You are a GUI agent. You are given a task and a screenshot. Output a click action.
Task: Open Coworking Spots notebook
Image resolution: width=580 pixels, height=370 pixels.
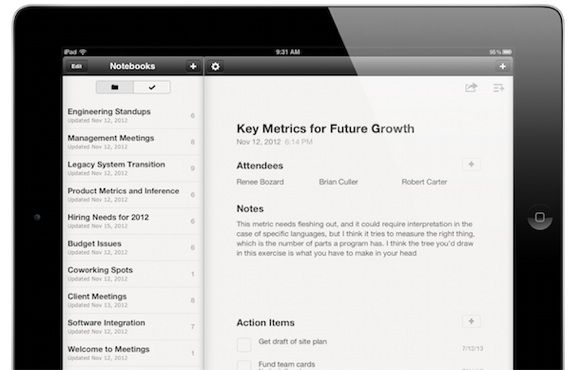(132, 274)
